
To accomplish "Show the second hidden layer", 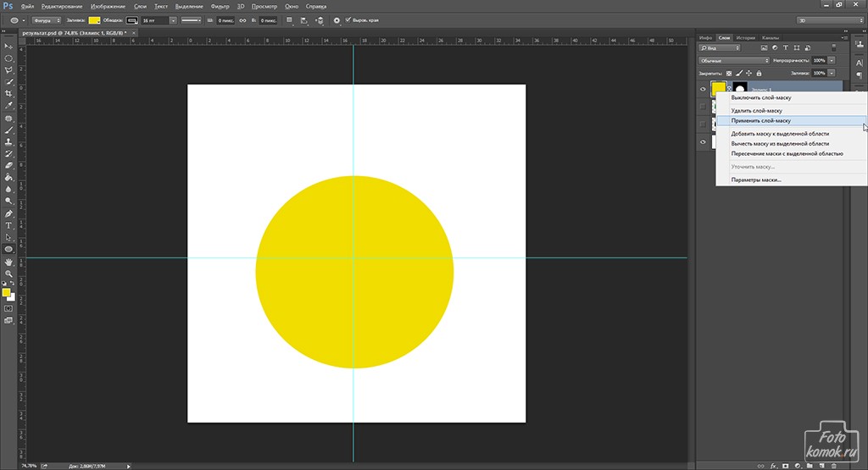I will (x=703, y=107).
